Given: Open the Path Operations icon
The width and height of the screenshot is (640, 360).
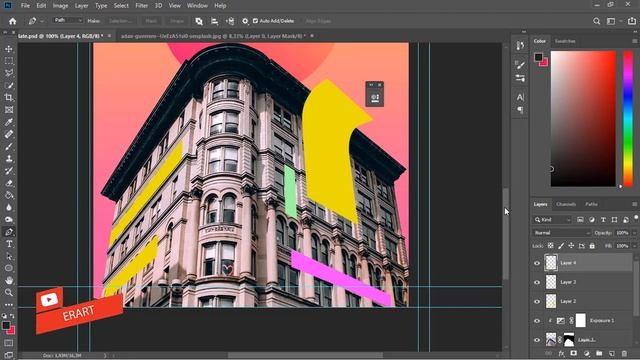Looking at the screenshot, I should point(199,21).
